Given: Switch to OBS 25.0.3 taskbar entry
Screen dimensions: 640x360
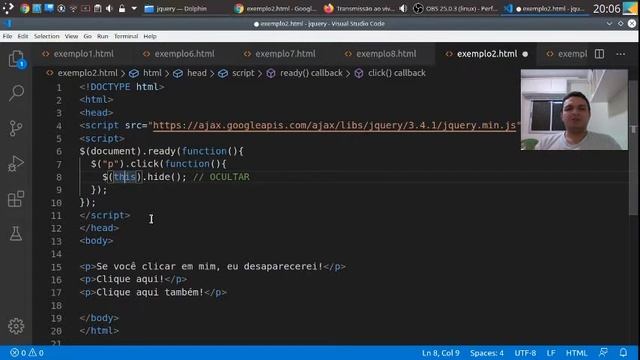Looking at the screenshot, I should tap(455, 9).
